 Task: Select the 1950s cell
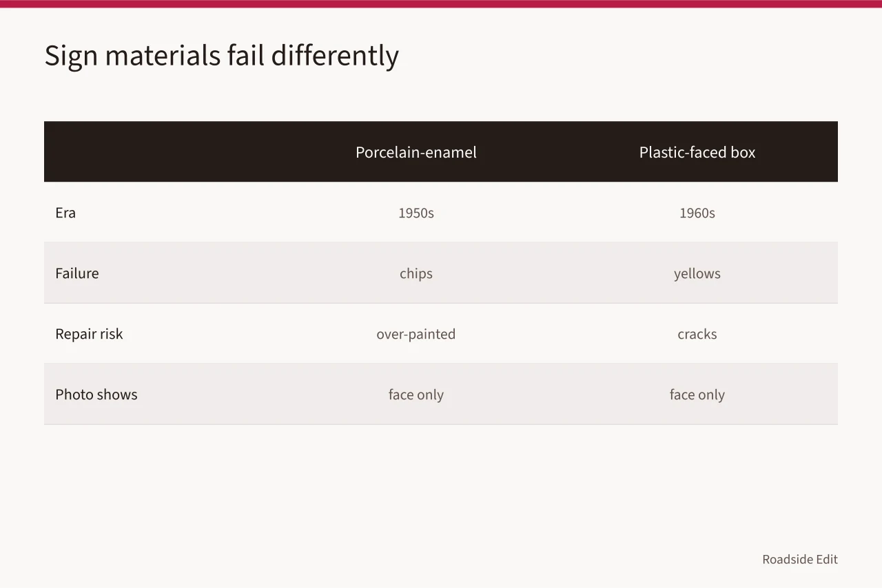pyautogui.click(x=416, y=213)
